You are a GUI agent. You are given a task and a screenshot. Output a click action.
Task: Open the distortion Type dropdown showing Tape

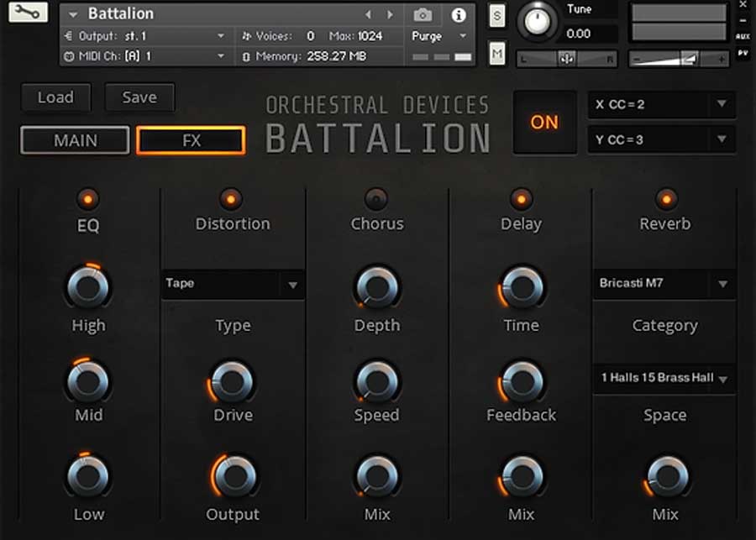click(x=233, y=284)
